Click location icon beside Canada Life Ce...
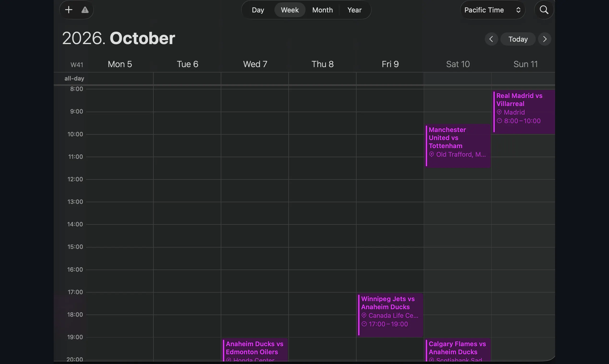609x364 pixels. [364, 315]
